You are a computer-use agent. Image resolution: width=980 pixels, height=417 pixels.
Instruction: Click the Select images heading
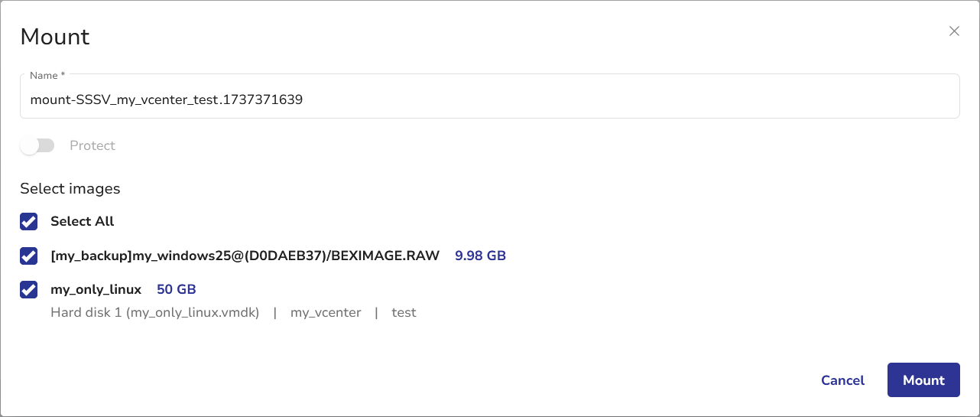click(x=70, y=188)
